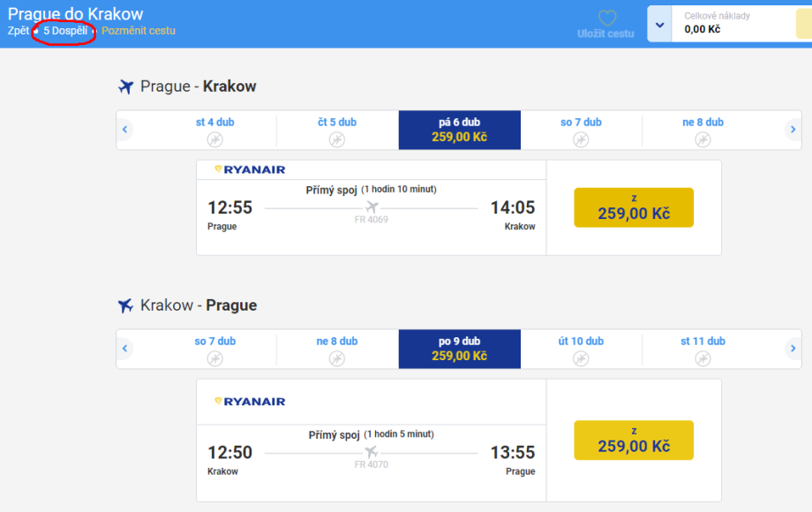Choose the 259,00 Kč Krakow–Prague fare button
Viewport: 812px width, 512px height.
pos(634,440)
